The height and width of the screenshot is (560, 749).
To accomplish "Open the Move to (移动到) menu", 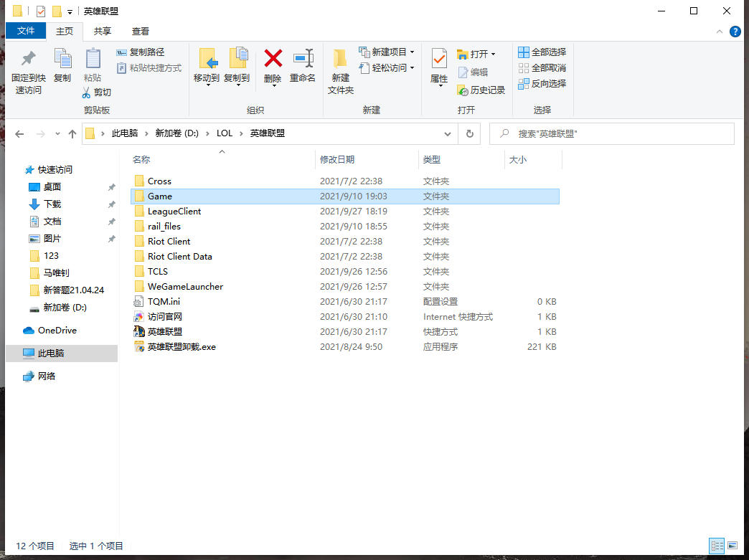I will (207, 67).
